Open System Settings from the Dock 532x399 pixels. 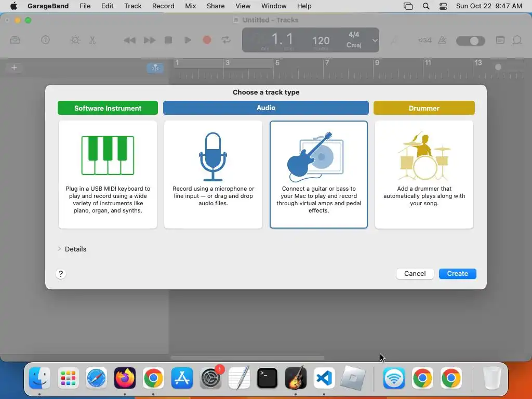click(210, 378)
